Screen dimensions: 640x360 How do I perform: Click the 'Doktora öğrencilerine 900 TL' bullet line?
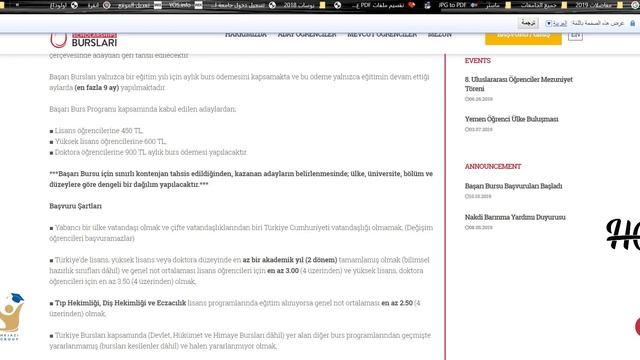[149, 152]
